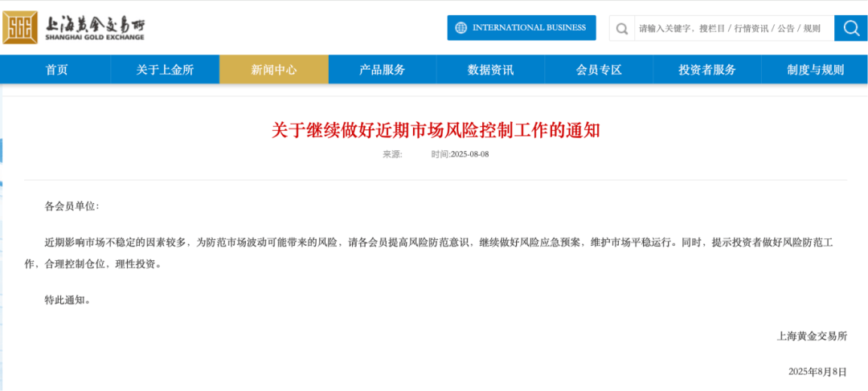Open the 投资者服务 menu
This screenshot has height=391, width=868.
pyautogui.click(x=707, y=70)
